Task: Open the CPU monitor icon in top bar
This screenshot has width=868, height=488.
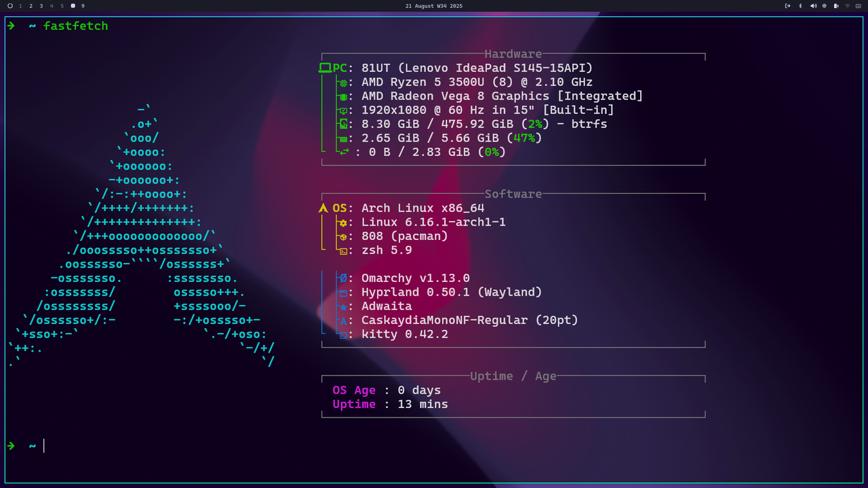Action: click(825, 5)
